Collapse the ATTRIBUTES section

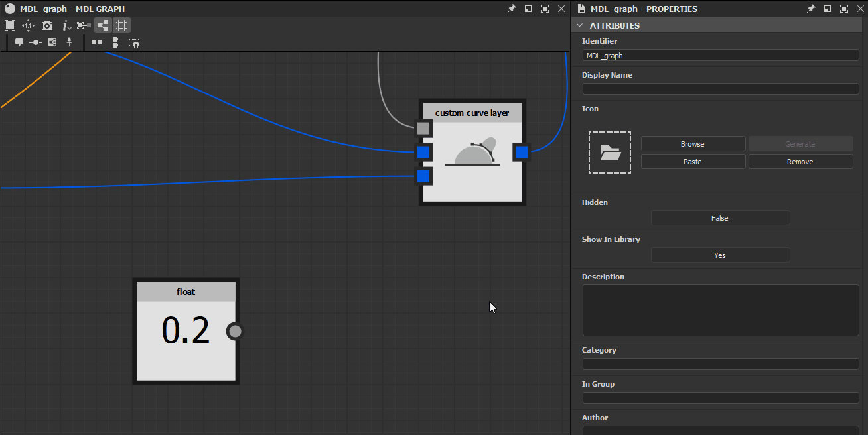pos(580,25)
